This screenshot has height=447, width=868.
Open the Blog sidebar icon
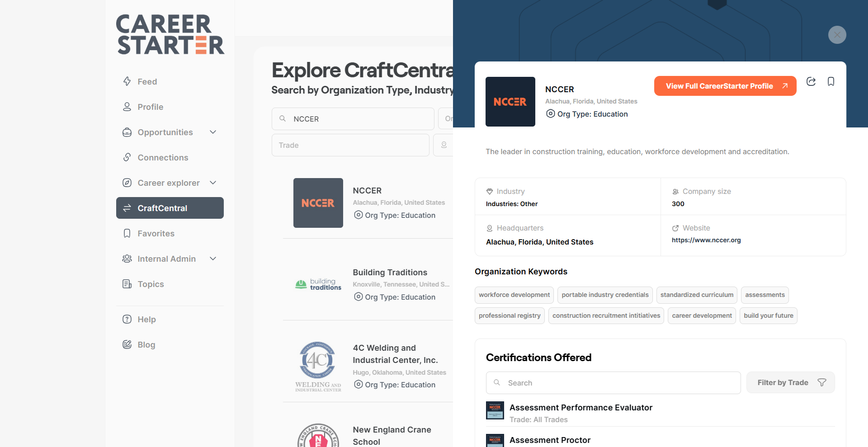pyautogui.click(x=127, y=345)
